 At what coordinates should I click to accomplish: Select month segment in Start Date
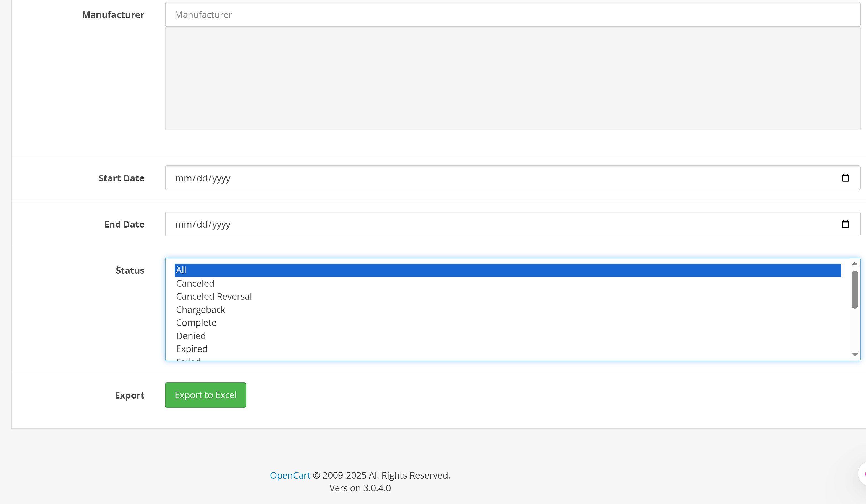pos(183,178)
